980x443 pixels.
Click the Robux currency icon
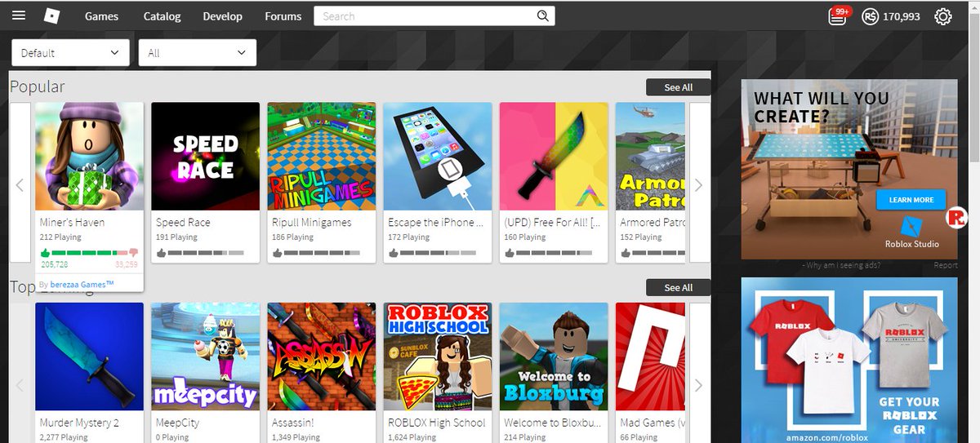871,16
